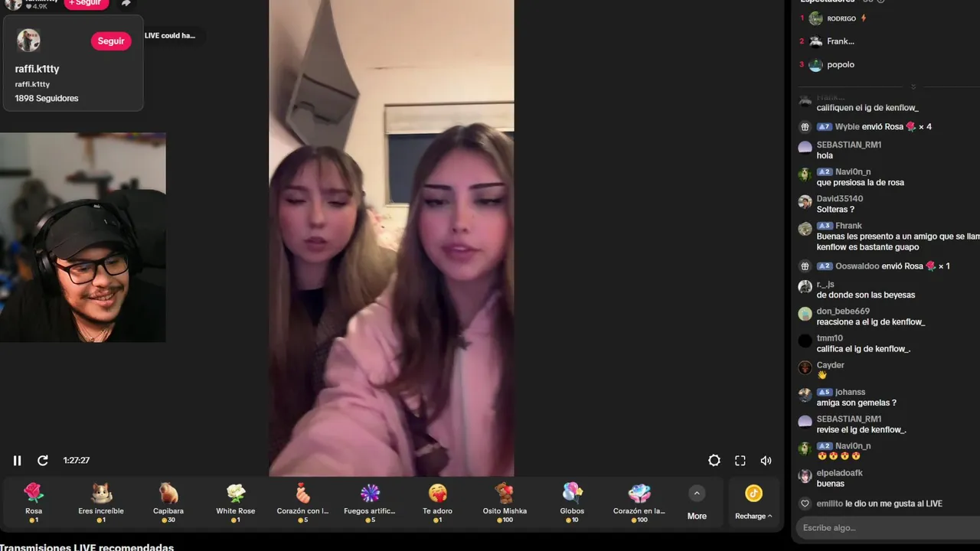
Task: Click Cayder's avatar in chat
Action: tap(805, 368)
